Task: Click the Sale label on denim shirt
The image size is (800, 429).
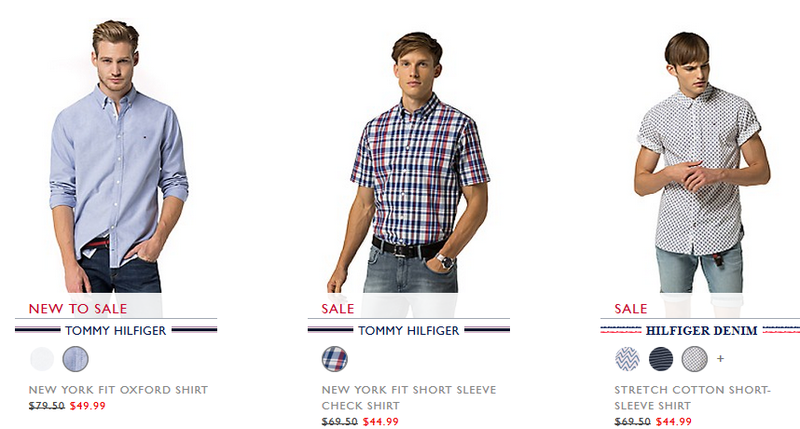Action: (x=631, y=309)
